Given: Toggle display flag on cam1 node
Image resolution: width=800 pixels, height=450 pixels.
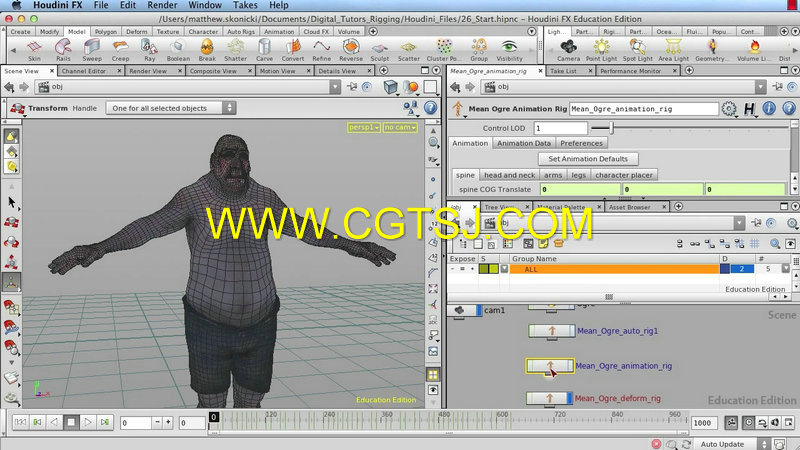Looking at the screenshot, I should [x=479, y=310].
